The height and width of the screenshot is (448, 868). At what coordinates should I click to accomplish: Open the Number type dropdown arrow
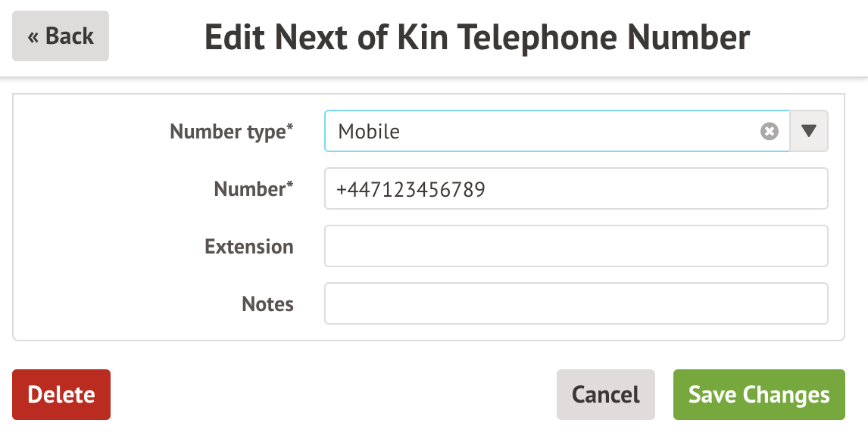coord(809,131)
